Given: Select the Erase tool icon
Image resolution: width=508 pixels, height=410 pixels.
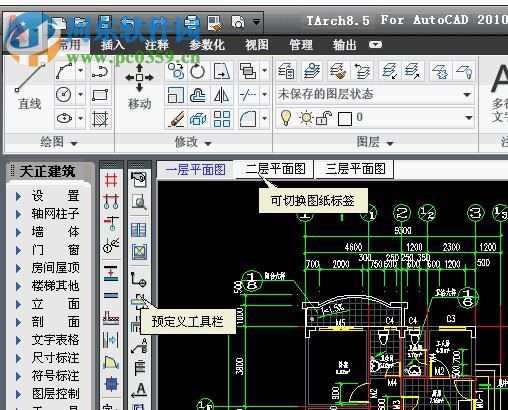Looking at the screenshot, I should 176,119.
